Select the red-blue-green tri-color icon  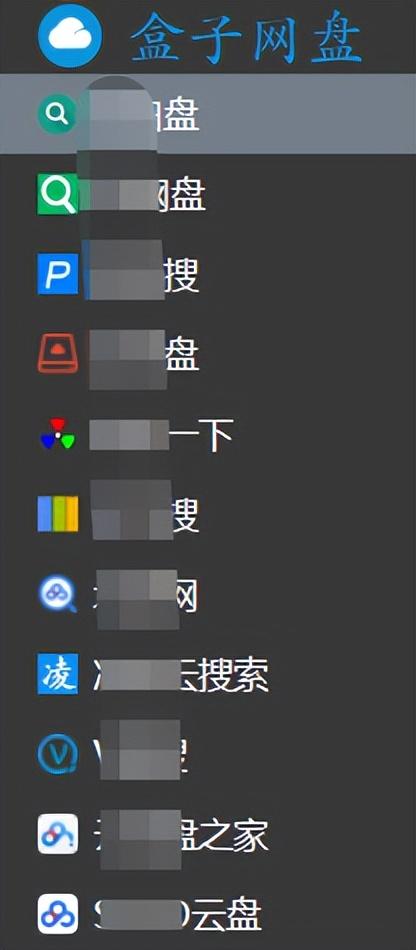pos(58,434)
